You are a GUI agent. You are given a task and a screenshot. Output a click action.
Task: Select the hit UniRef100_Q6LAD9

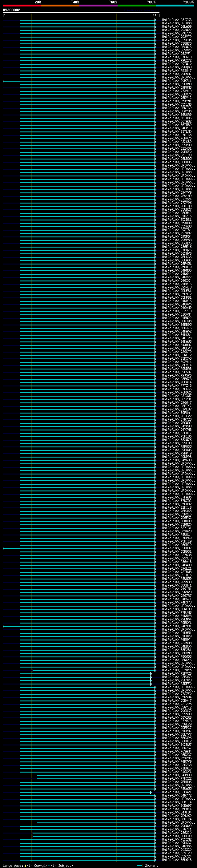tap(177, 26)
